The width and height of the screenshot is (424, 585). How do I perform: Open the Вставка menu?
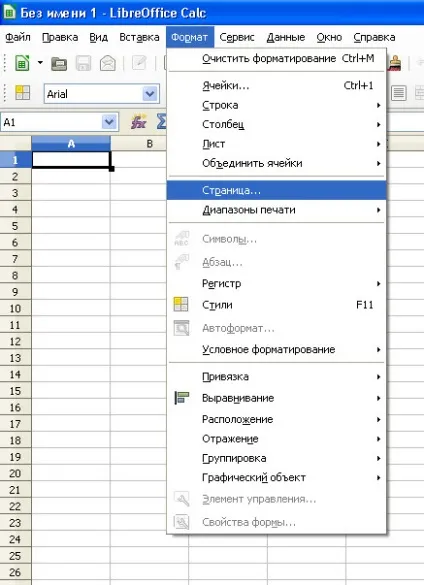139,37
